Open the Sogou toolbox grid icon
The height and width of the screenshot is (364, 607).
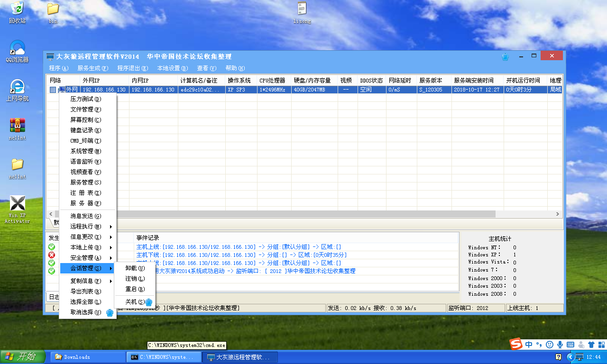(x=601, y=345)
